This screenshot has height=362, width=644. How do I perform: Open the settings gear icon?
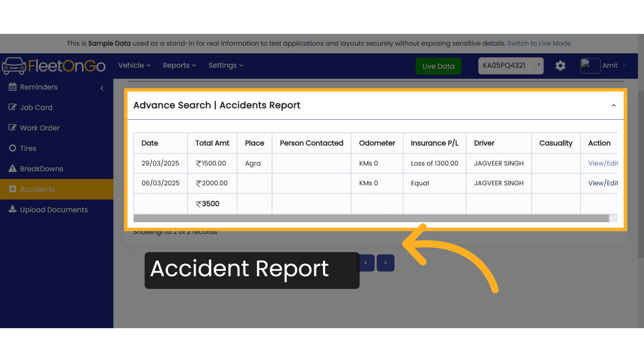pos(560,66)
